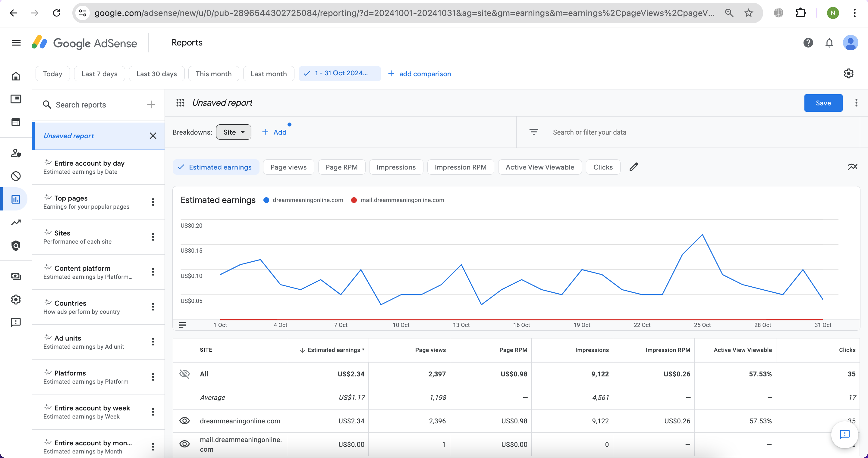Select Last 30 days date range

(157, 73)
